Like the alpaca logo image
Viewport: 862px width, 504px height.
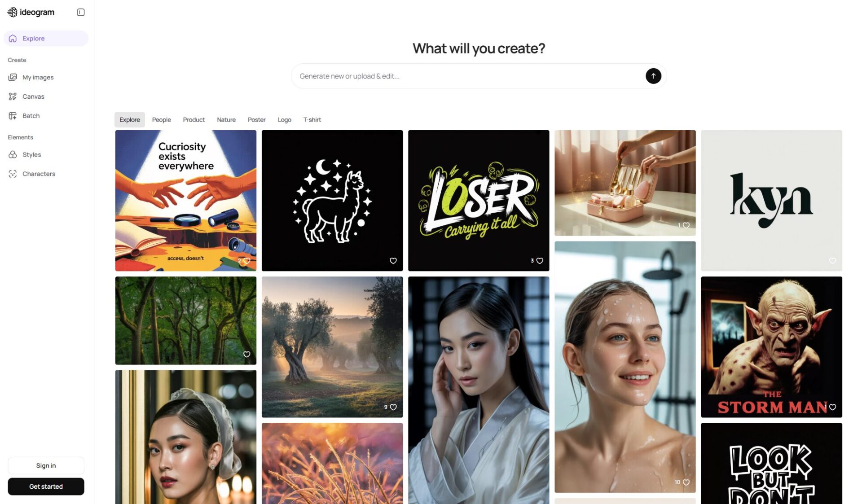[x=393, y=261]
